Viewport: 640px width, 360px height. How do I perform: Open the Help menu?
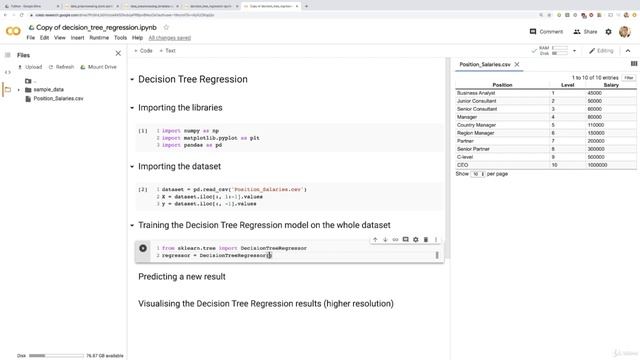click(x=138, y=38)
